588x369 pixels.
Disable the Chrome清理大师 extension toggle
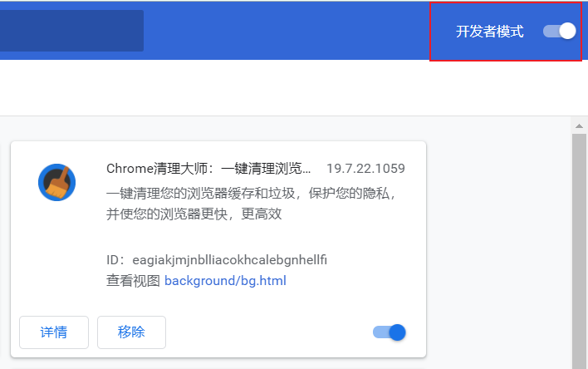(390, 332)
